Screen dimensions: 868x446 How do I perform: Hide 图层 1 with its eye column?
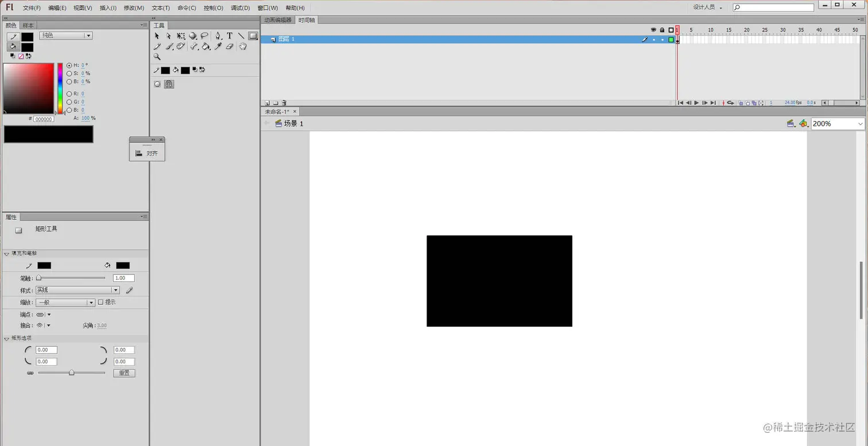654,40
